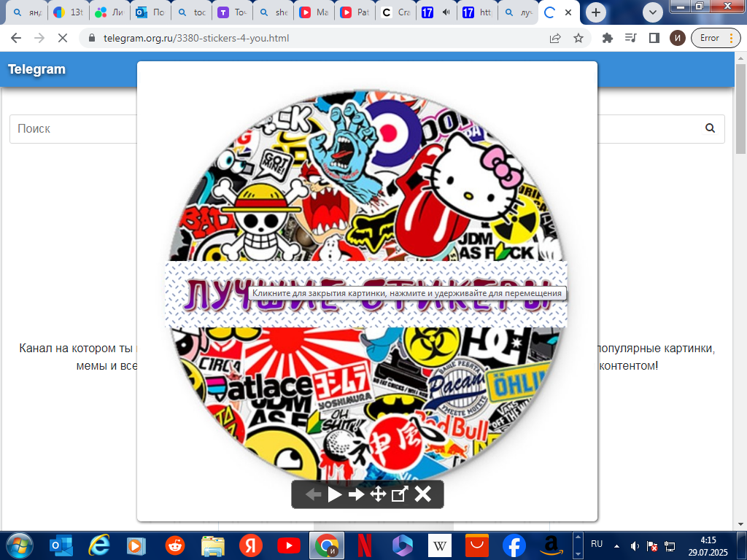Click the page scrollbar up arrow
This screenshot has width=747, height=560.
(x=741, y=58)
